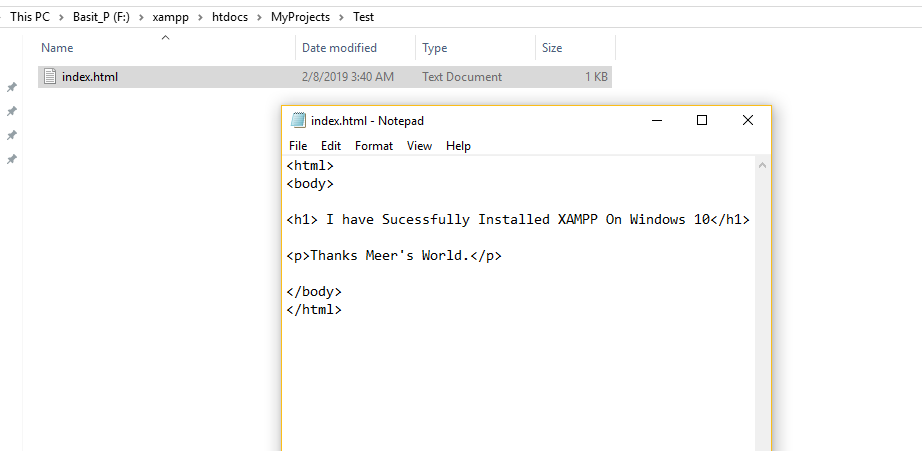
Task: Navigate to htdocs folder in the breadcrumb
Action: (230, 17)
